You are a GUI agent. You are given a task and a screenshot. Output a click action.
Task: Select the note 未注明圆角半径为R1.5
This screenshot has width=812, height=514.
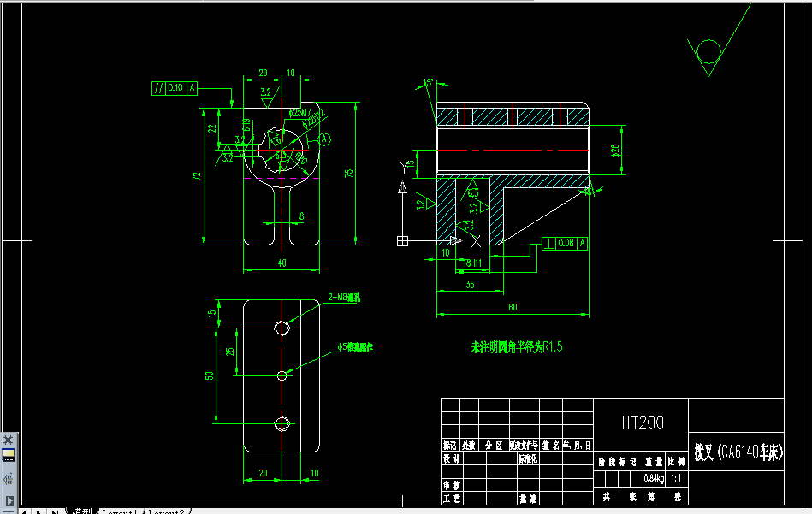coord(516,347)
